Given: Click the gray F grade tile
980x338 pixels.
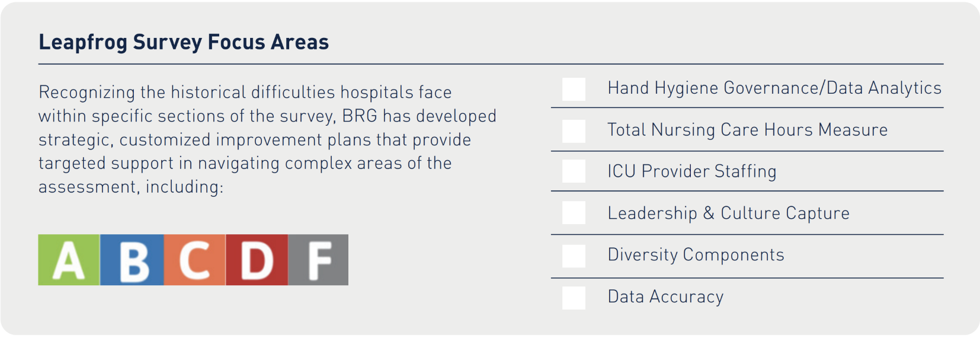Looking at the screenshot, I should [x=318, y=260].
